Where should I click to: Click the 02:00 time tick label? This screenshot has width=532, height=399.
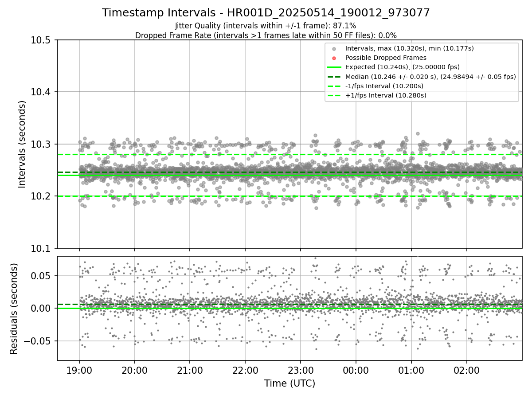[466, 370]
